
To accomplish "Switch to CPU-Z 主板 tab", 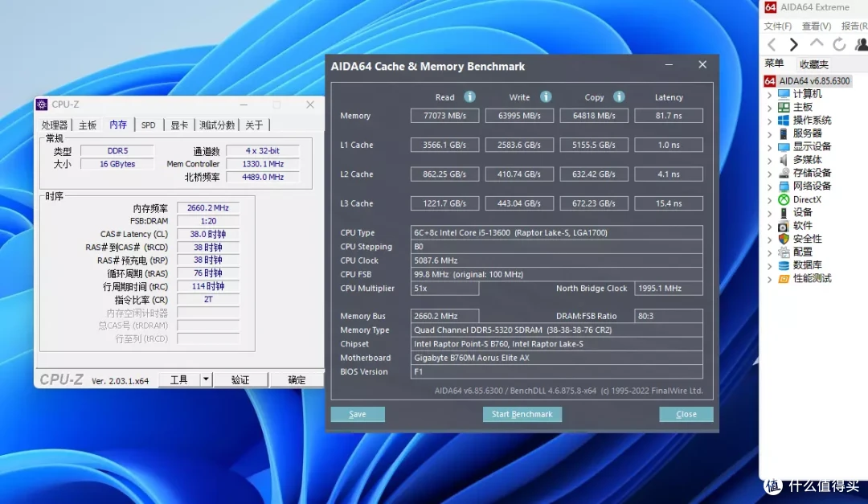I will click(88, 125).
